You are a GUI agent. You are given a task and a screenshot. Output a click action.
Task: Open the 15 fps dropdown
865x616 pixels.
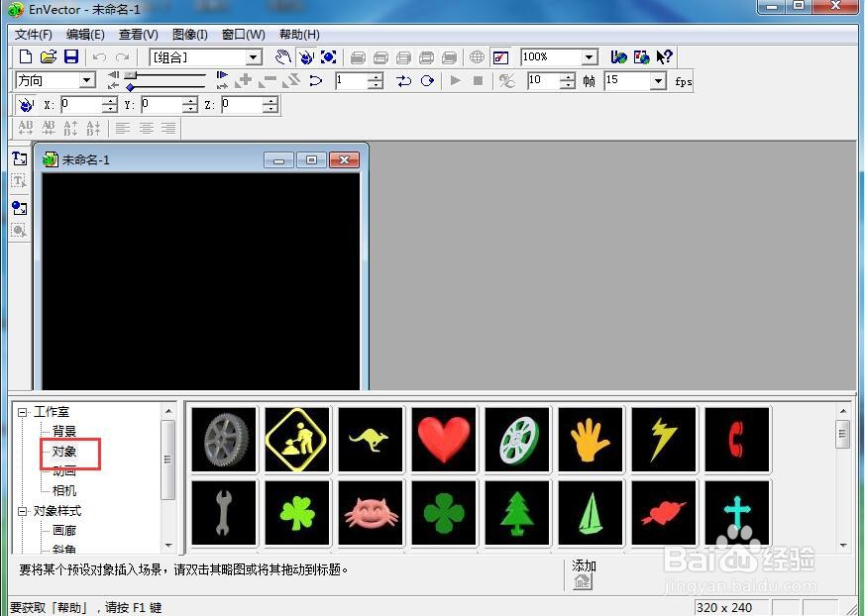tap(658, 81)
